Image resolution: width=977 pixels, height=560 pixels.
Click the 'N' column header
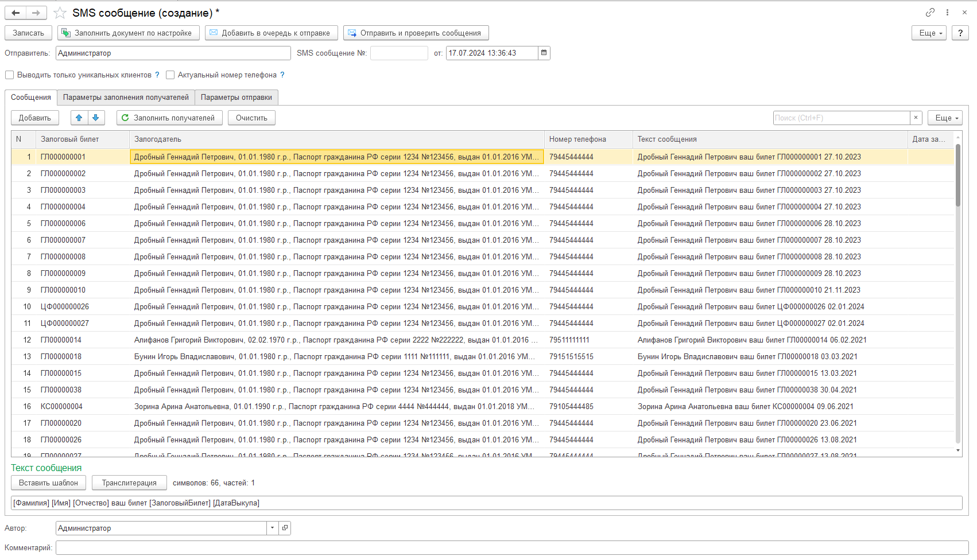click(x=24, y=139)
